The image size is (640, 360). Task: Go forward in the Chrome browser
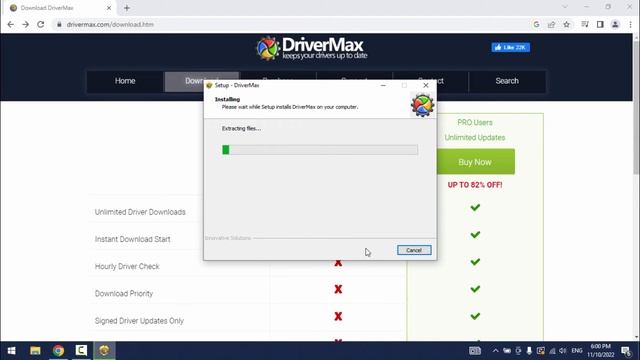(x=26, y=24)
